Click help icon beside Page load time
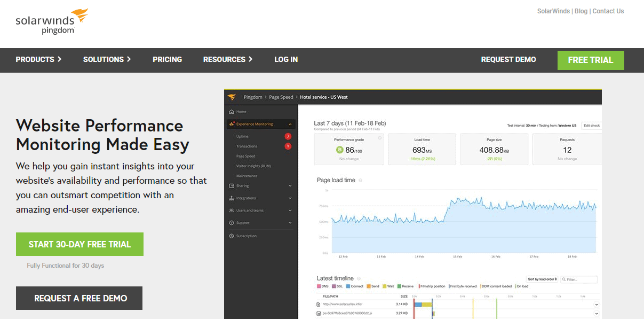The height and width of the screenshot is (319, 644). tap(361, 181)
